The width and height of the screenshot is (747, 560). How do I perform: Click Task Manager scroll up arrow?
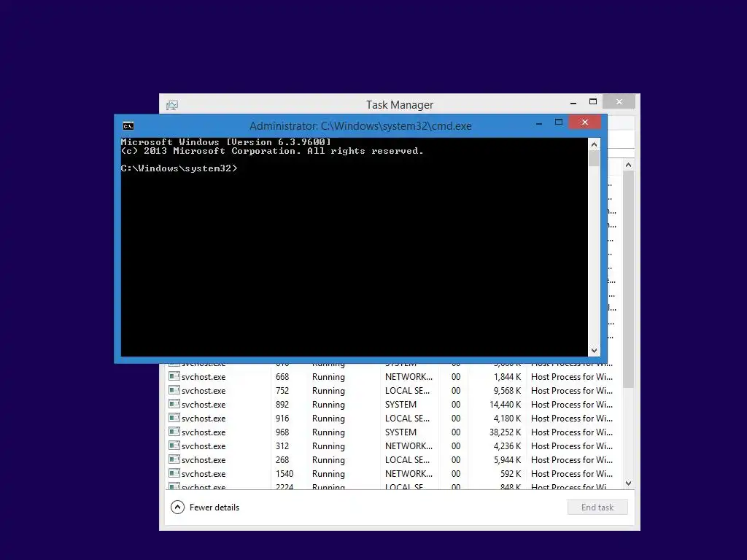[x=628, y=166]
